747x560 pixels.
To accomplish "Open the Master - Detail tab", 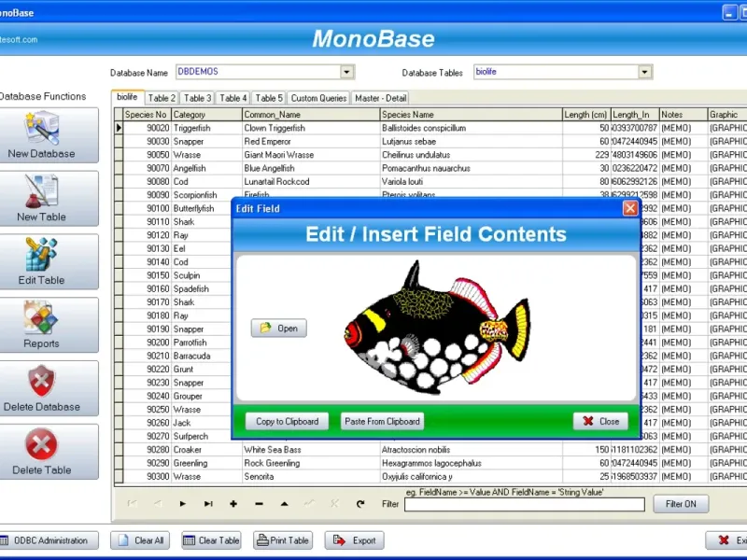I will pyautogui.click(x=380, y=98).
